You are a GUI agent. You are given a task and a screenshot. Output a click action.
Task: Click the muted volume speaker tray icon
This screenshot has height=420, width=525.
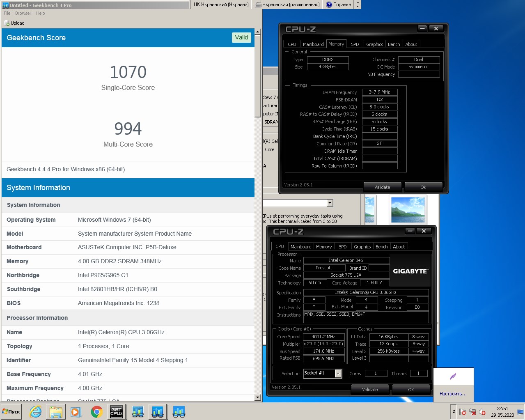(482, 412)
